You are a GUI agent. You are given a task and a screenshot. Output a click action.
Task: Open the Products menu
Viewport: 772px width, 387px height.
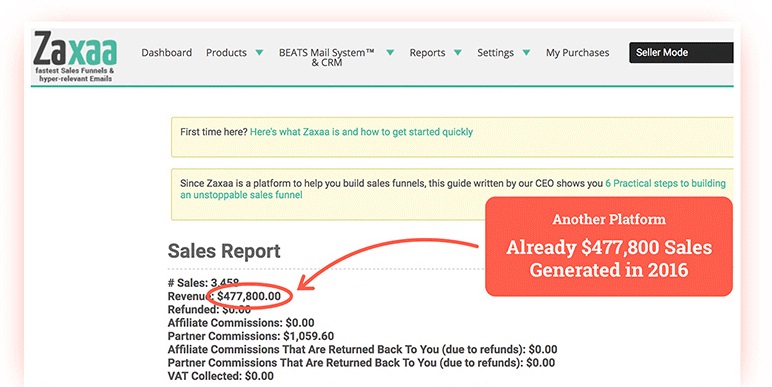tap(226, 53)
